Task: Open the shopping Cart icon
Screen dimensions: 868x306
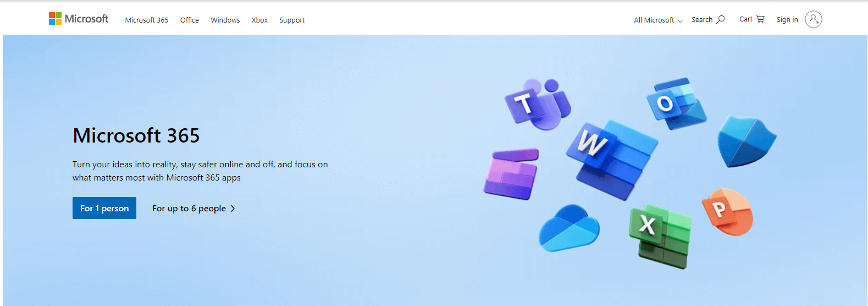Action: (760, 19)
